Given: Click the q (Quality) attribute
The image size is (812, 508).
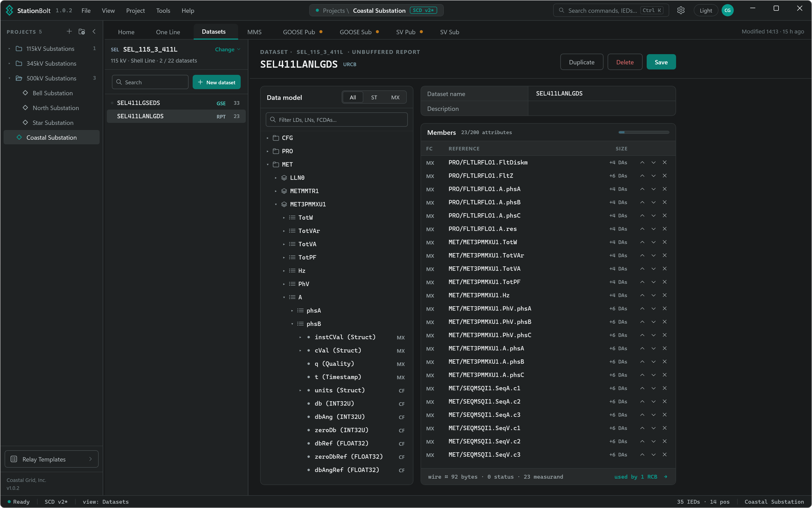Looking at the screenshot, I should pos(334,363).
